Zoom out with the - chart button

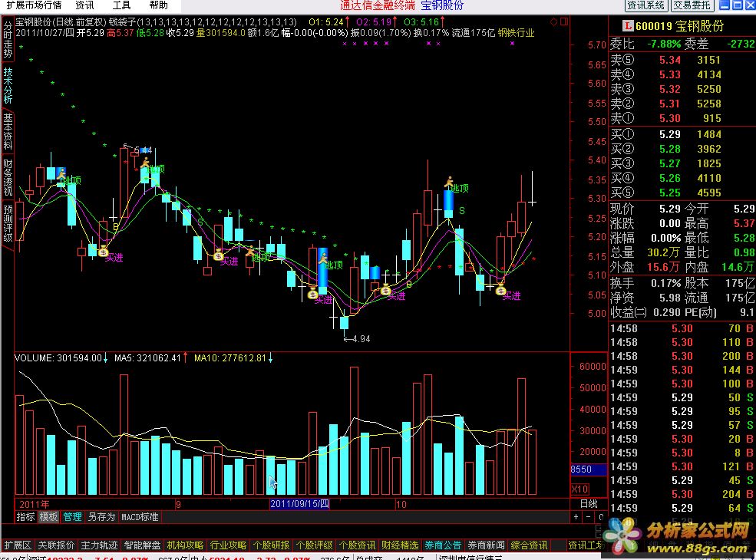point(588,517)
